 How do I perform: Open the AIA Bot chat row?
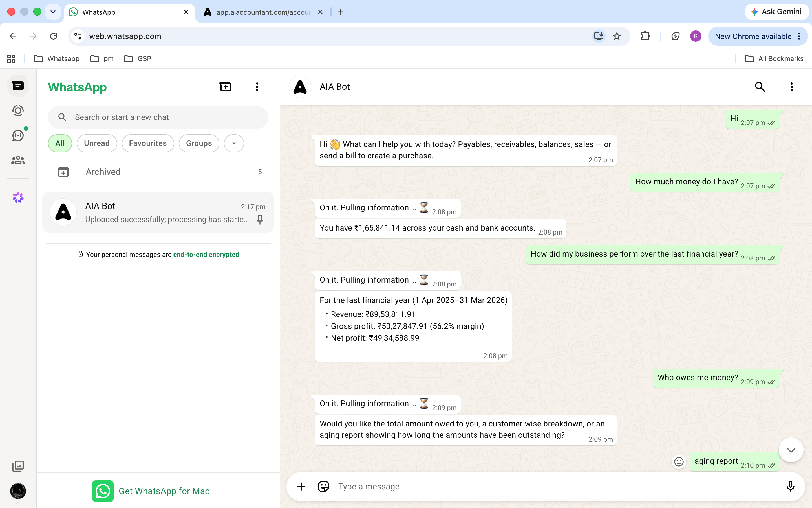[x=158, y=212]
